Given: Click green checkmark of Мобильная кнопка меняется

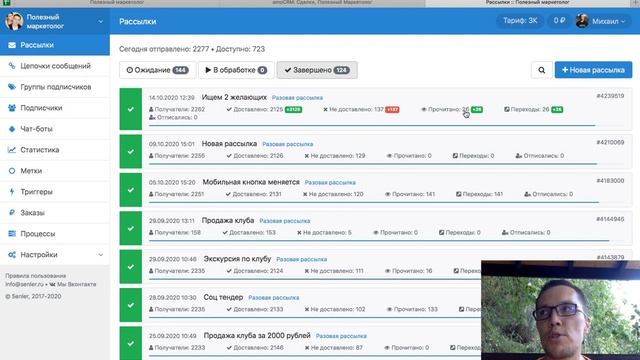Looking at the screenshot, I should pyautogui.click(x=131, y=190).
